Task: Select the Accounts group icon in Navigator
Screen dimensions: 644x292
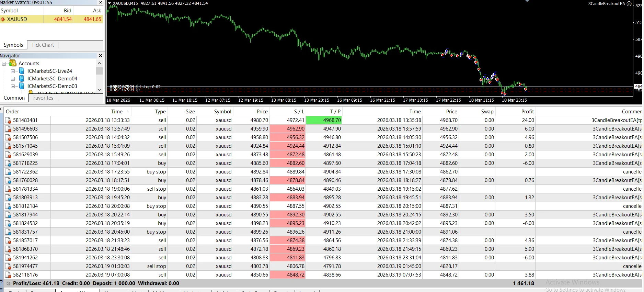Action: (13, 63)
